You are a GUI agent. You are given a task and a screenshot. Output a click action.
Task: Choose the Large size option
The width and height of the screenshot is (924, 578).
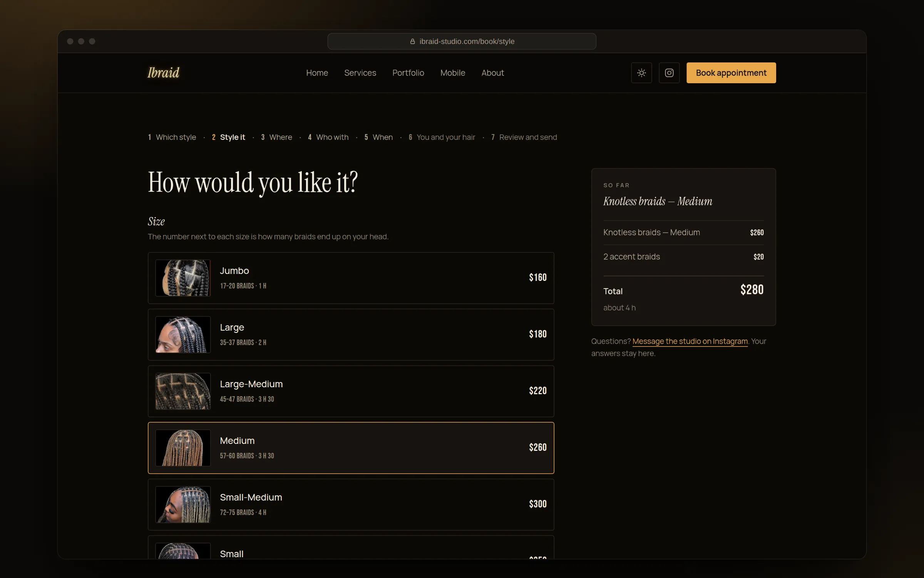(351, 334)
